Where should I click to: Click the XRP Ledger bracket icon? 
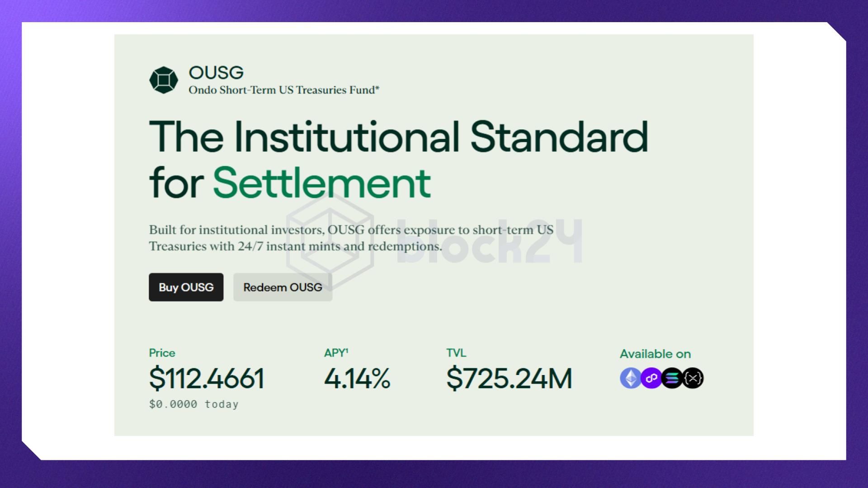693,378
